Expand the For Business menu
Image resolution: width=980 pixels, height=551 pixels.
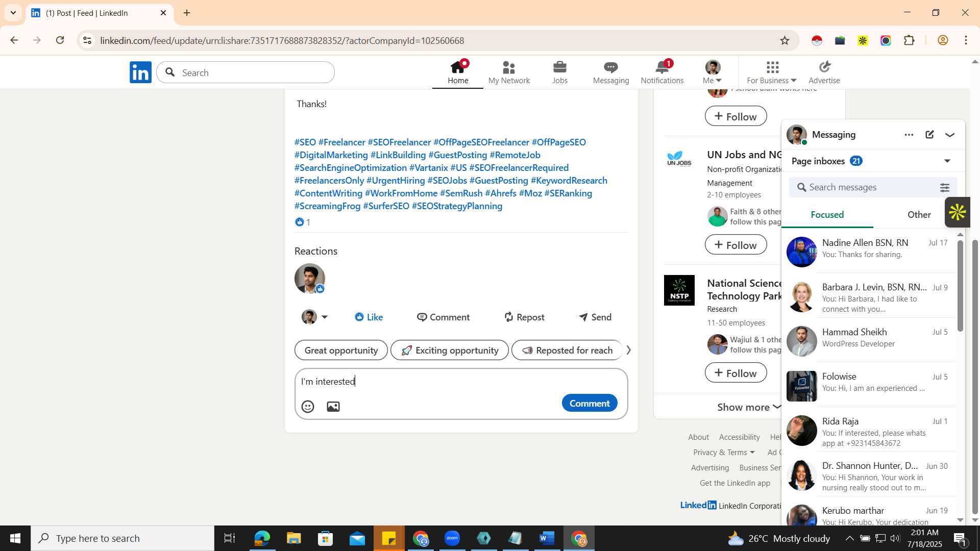[772, 72]
